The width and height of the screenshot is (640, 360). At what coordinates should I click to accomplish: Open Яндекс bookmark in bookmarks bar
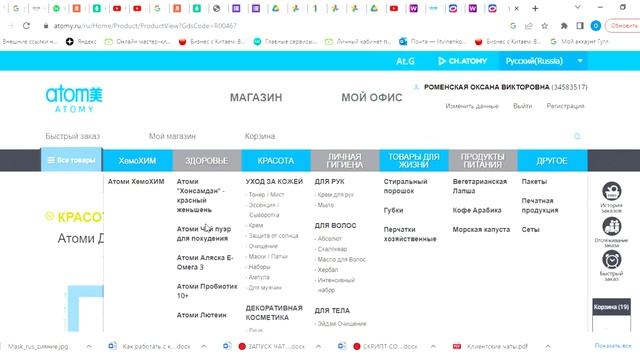click(81, 41)
